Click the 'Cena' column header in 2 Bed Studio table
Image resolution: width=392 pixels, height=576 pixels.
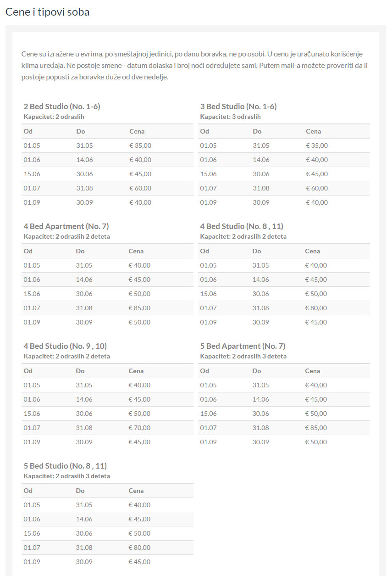coord(137,131)
